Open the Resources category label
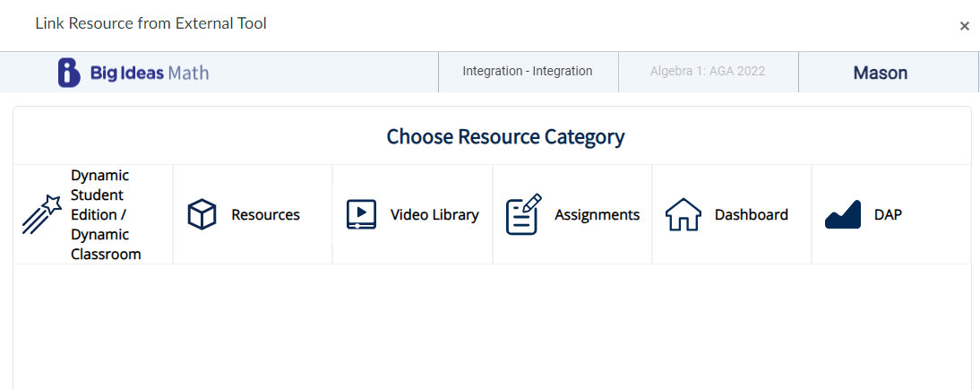The image size is (980, 390). coord(265,215)
